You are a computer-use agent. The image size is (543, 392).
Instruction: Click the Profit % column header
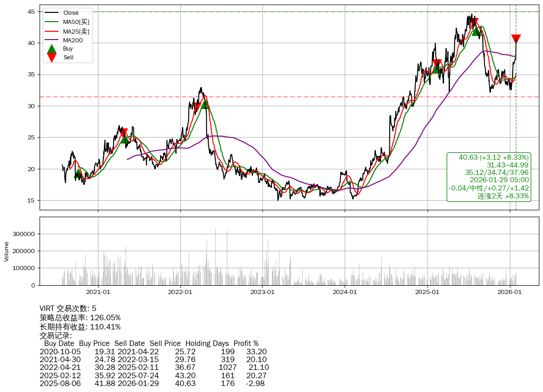(246, 344)
